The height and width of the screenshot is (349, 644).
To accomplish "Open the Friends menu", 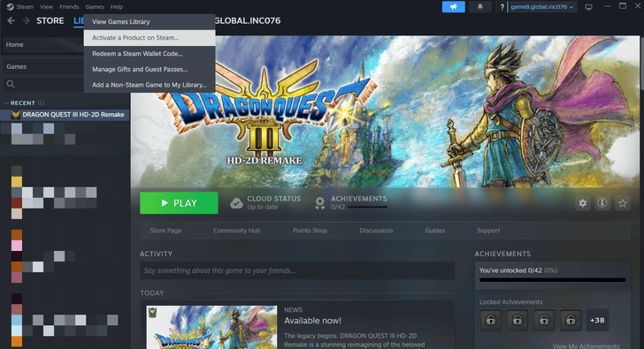I will (x=69, y=6).
